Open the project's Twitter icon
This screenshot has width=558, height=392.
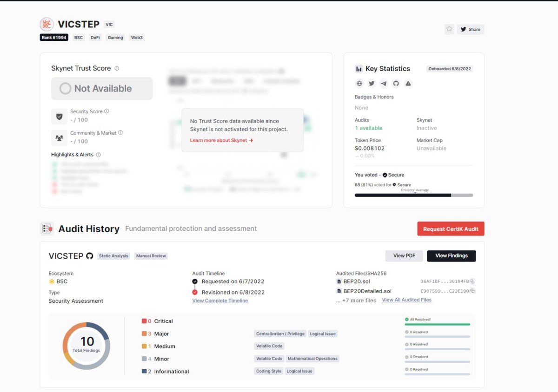[372, 84]
